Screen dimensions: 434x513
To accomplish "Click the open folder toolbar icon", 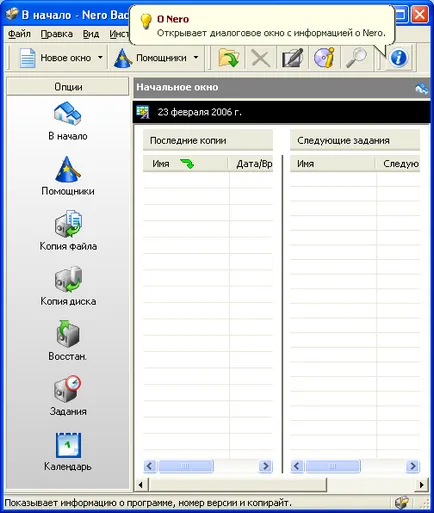I will [229, 58].
